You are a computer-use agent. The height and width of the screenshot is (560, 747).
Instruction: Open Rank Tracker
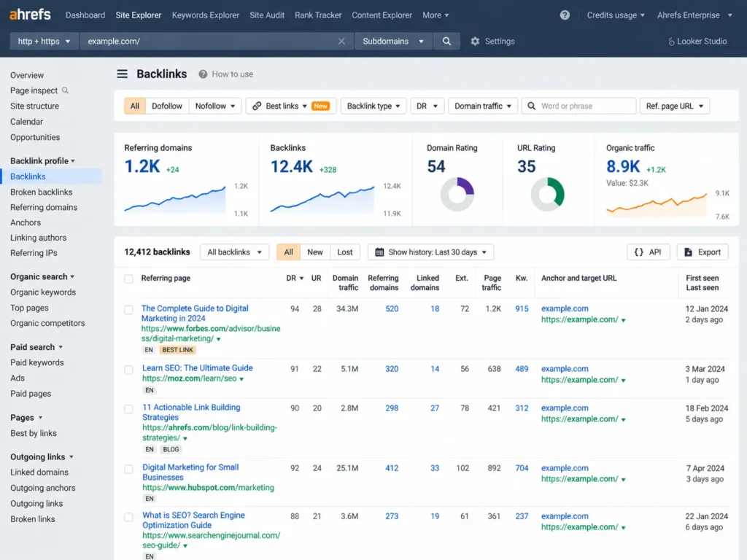tap(318, 15)
